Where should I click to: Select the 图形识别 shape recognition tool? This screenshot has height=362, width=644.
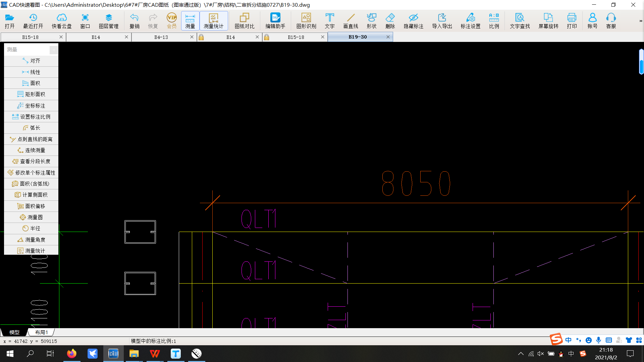click(306, 21)
